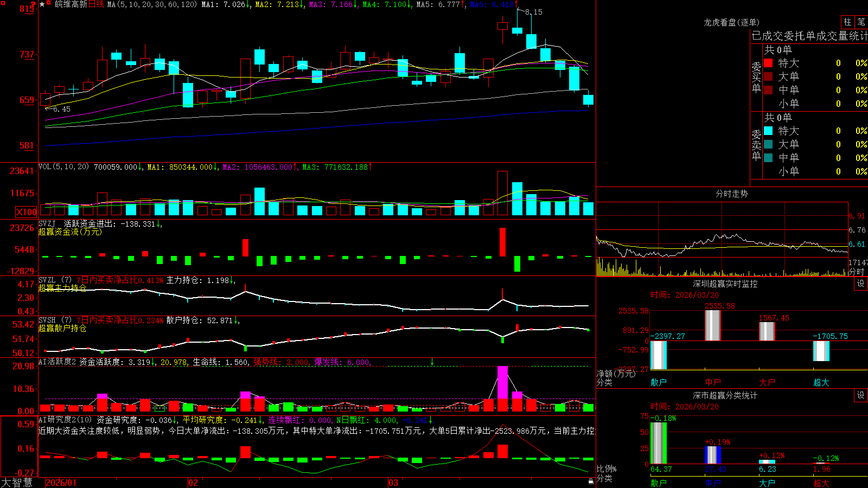Click the red gear icon before 皖维高新
The image size is (868, 488).
[49, 3]
